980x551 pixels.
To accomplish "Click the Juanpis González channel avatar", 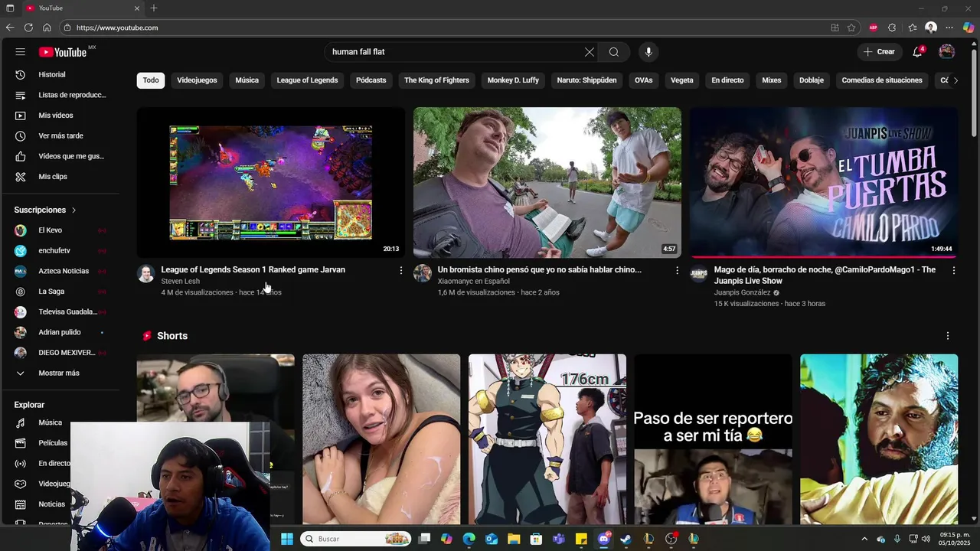I will pos(698,274).
